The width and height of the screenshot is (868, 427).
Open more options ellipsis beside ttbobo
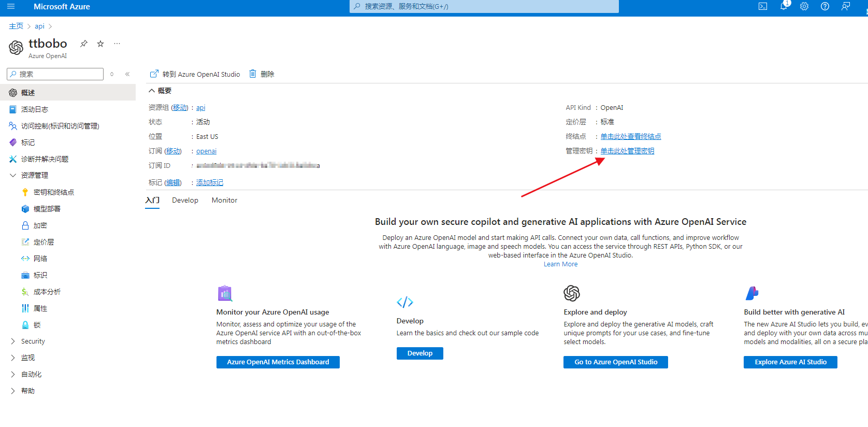click(117, 44)
